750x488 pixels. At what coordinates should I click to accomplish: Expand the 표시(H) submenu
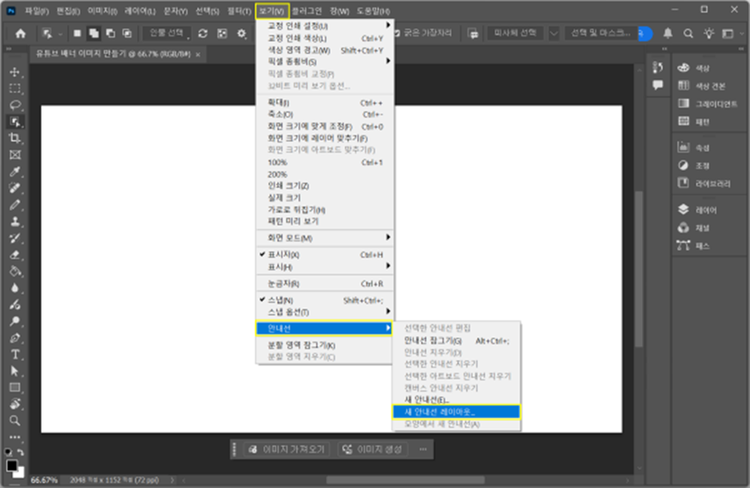324,266
